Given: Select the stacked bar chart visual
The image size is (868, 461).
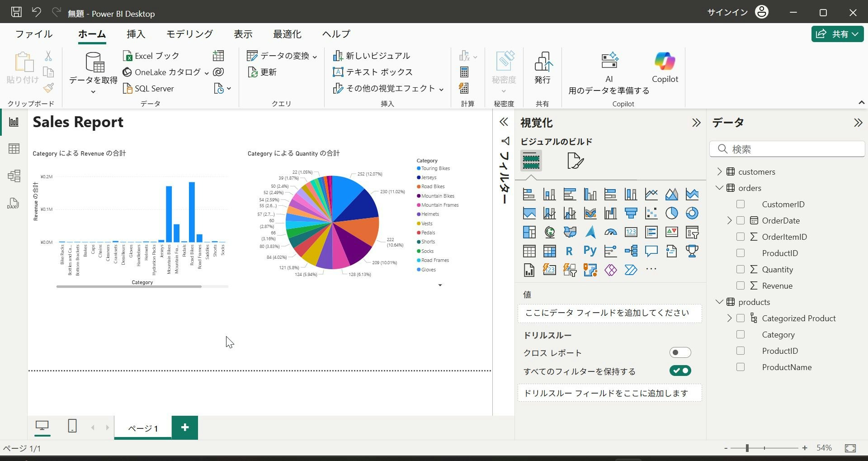Looking at the screenshot, I should pos(529,195).
